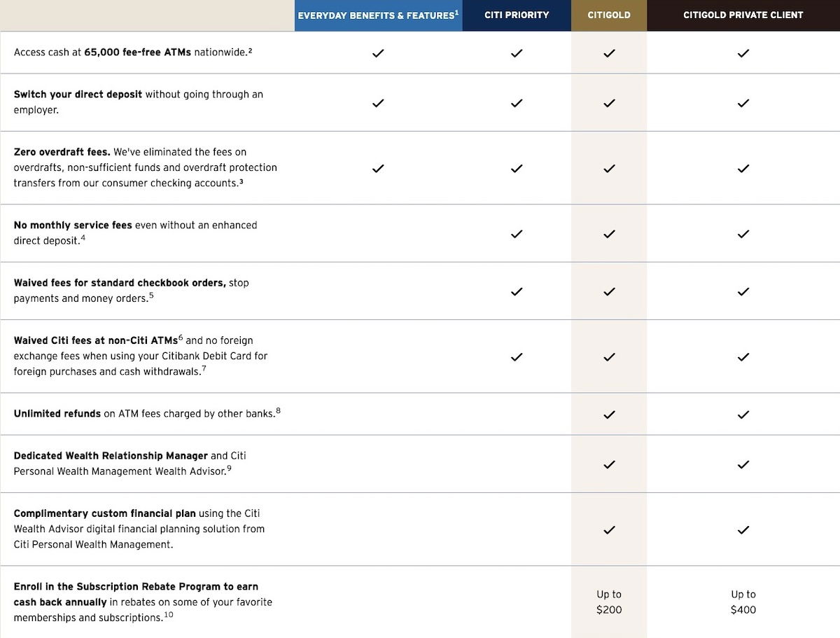This screenshot has width=840, height=638.
Task: Open footnote 6 after non-Citi ATMs
Action: 181,338
